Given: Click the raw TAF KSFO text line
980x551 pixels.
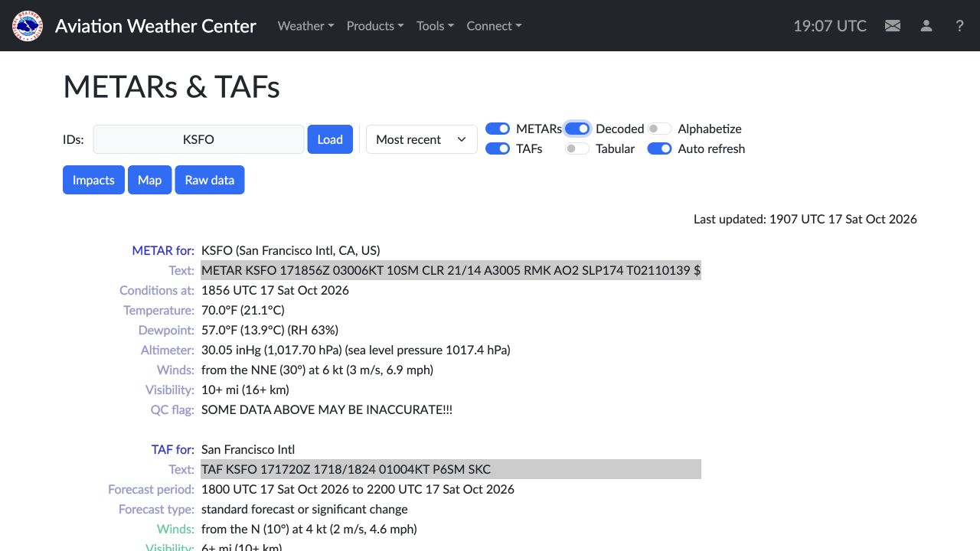Looking at the screenshot, I should (451, 469).
